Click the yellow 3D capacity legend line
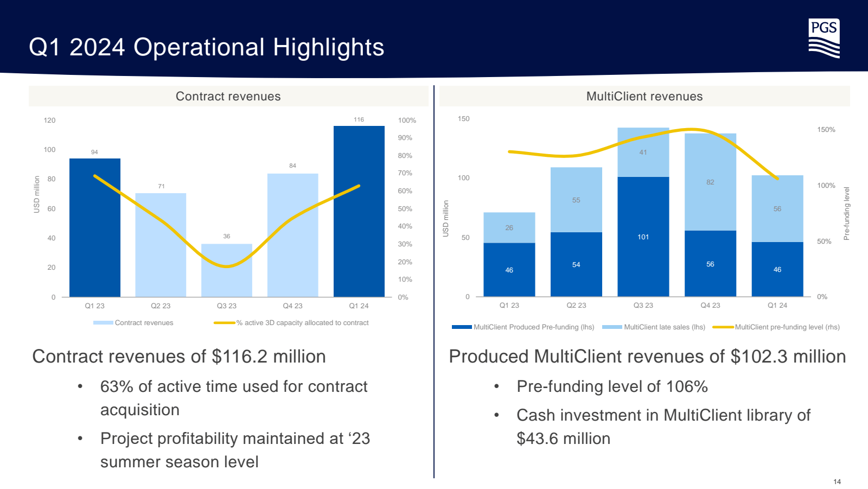The width and height of the screenshot is (868, 489). click(224, 323)
